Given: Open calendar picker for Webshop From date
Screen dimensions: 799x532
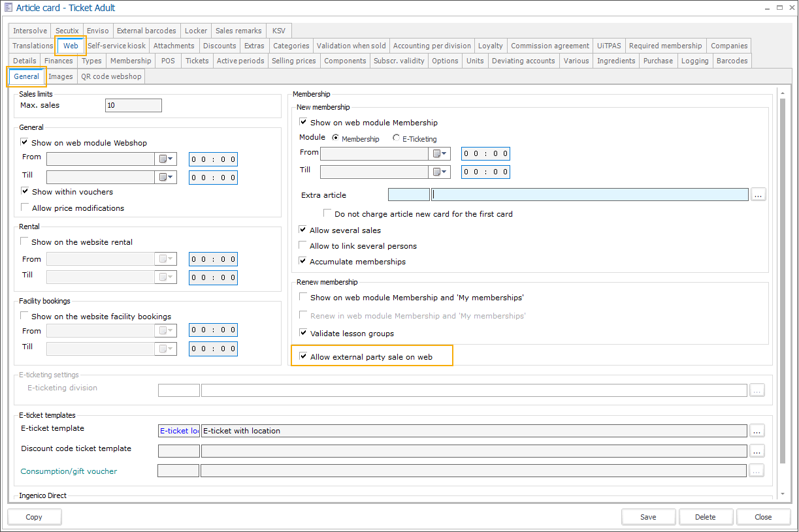Looking at the screenshot, I should tap(165, 159).
